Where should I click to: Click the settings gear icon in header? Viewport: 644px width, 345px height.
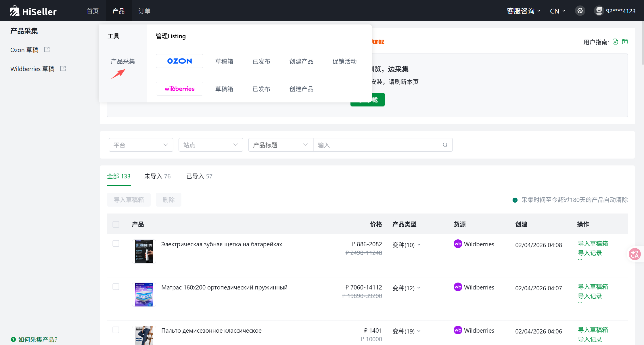pos(580,11)
